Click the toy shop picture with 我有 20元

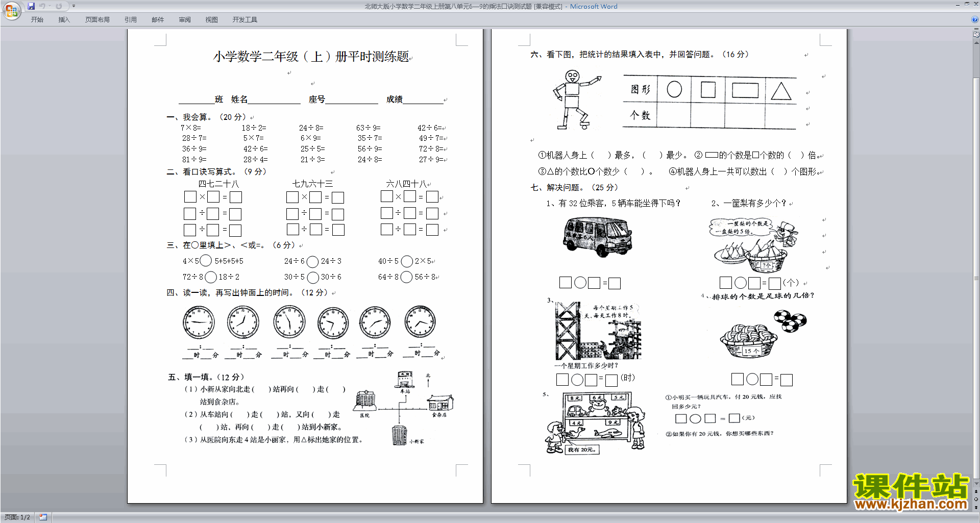click(596, 423)
